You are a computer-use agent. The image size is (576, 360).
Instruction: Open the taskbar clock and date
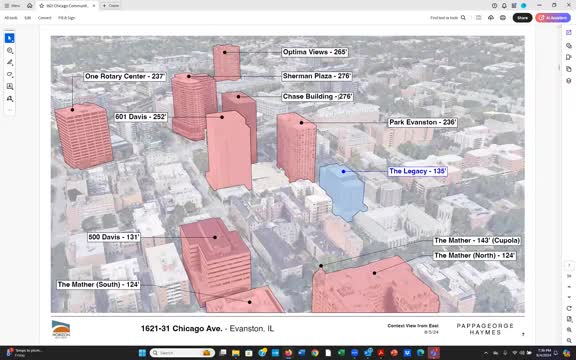[x=544, y=353]
